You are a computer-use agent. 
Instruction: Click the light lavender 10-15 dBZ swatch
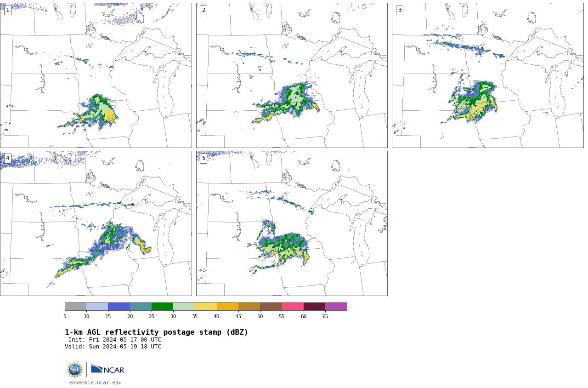[97, 307]
